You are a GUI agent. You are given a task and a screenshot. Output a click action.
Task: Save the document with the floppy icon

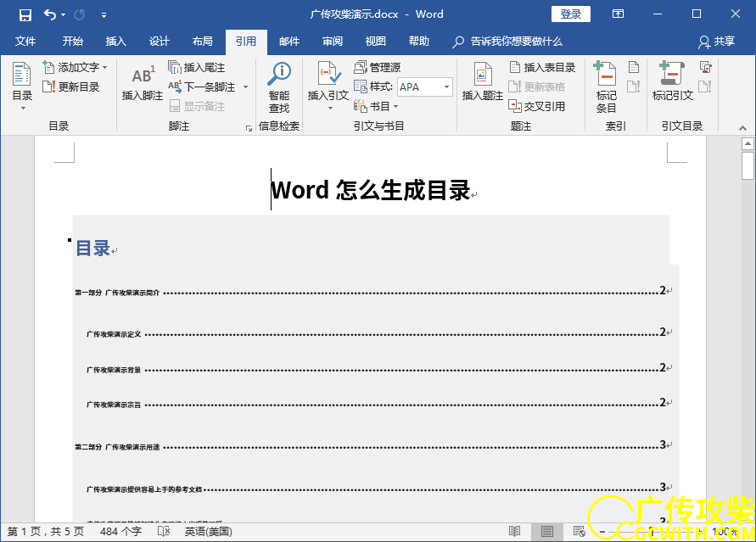(25, 15)
